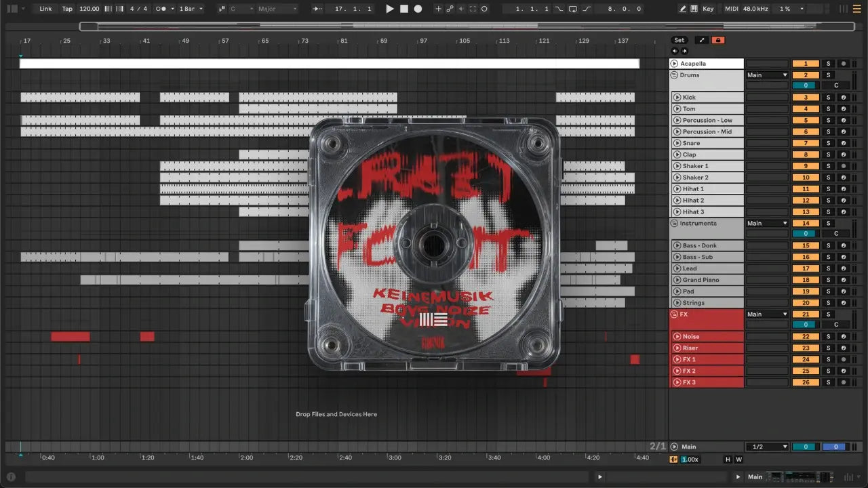This screenshot has height=488, width=868.
Task: Click the Arrangement Record button
Action: point(418,9)
